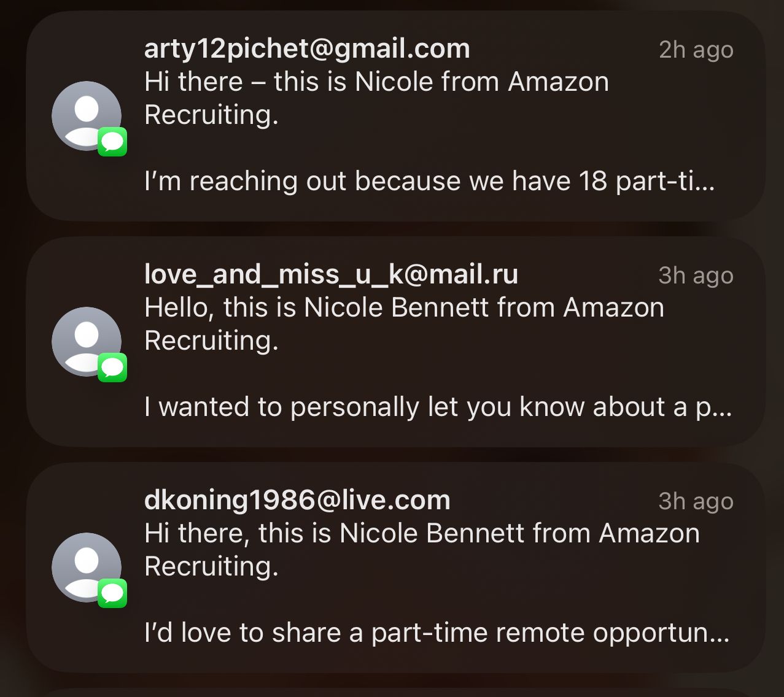
Task: Tap the "2h ago" timestamp
Action: pyautogui.click(x=696, y=50)
